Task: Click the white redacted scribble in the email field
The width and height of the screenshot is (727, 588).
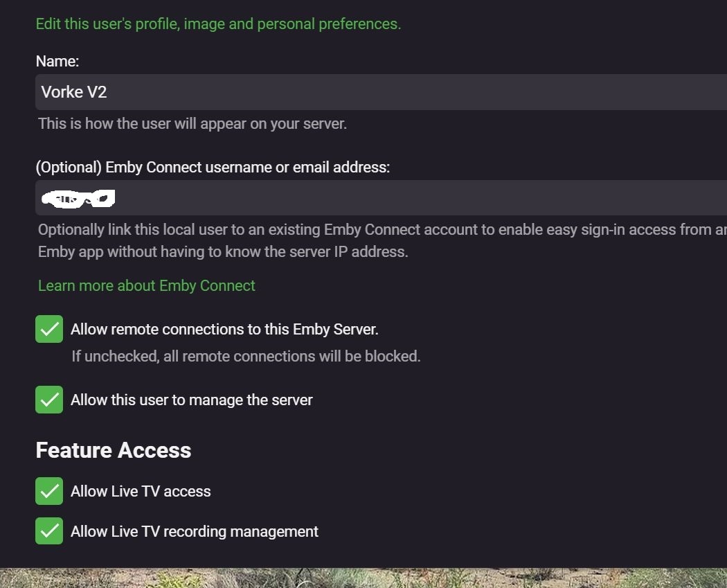Action: tap(78, 199)
